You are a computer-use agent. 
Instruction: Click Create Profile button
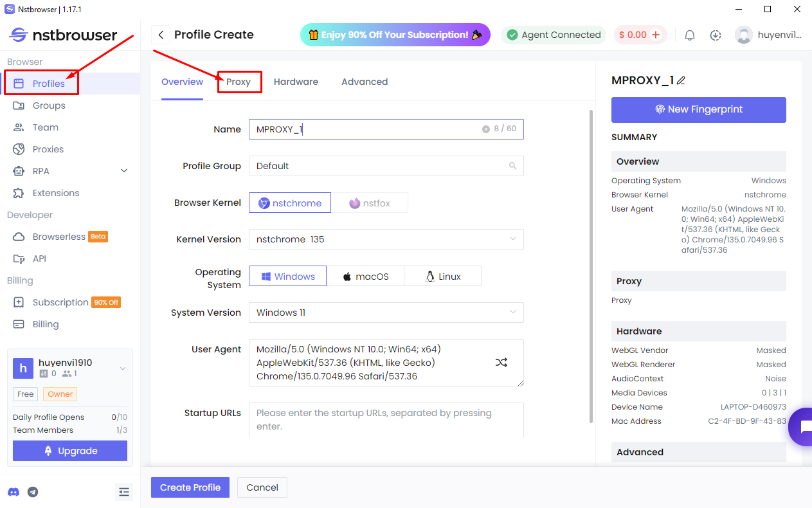[x=190, y=487]
